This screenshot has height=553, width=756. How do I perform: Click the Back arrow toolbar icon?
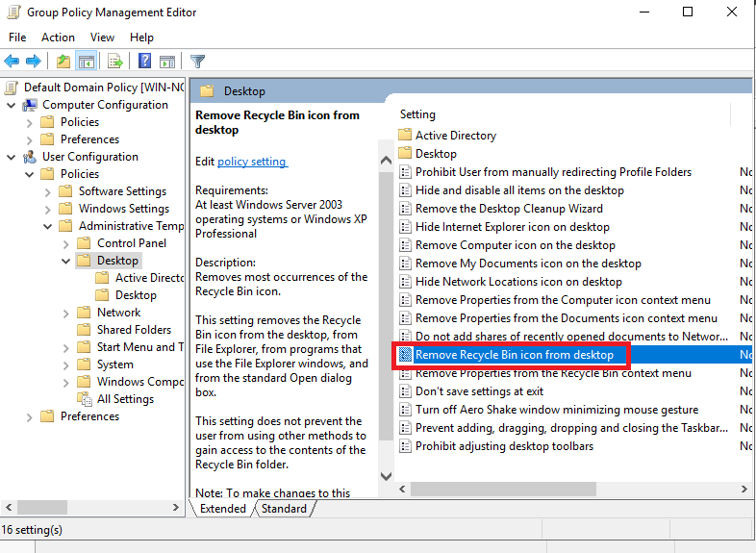tap(12, 62)
